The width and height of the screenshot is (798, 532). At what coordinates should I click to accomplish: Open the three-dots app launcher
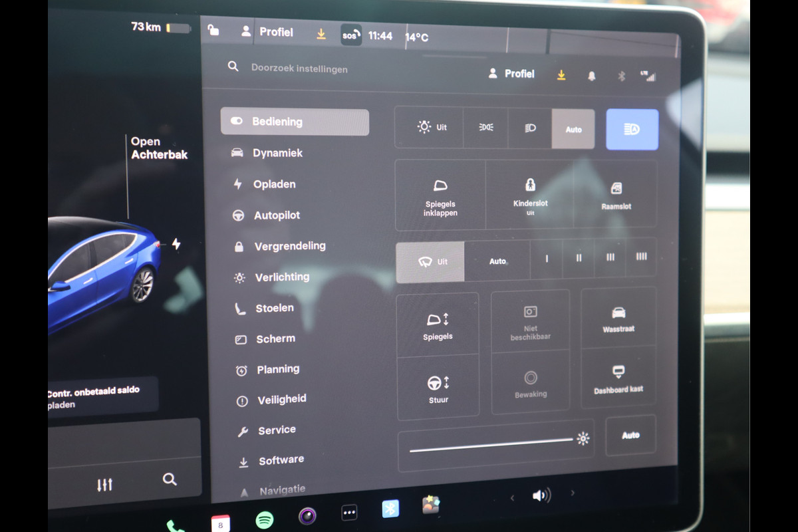click(x=349, y=513)
